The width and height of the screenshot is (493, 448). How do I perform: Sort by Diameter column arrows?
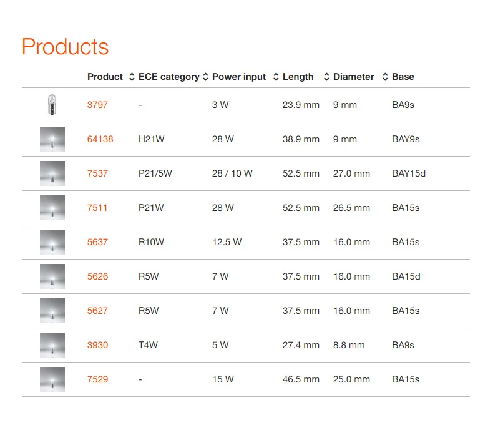pos(385,77)
